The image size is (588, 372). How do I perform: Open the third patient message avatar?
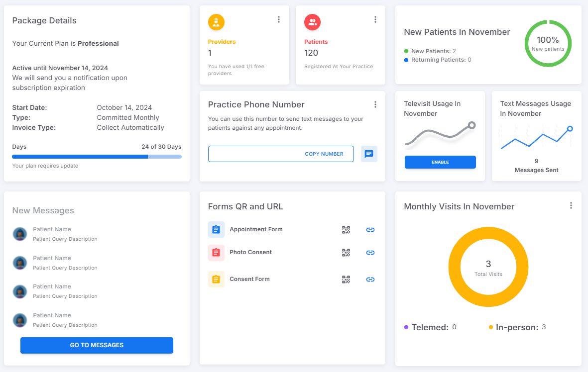click(20, 291)
